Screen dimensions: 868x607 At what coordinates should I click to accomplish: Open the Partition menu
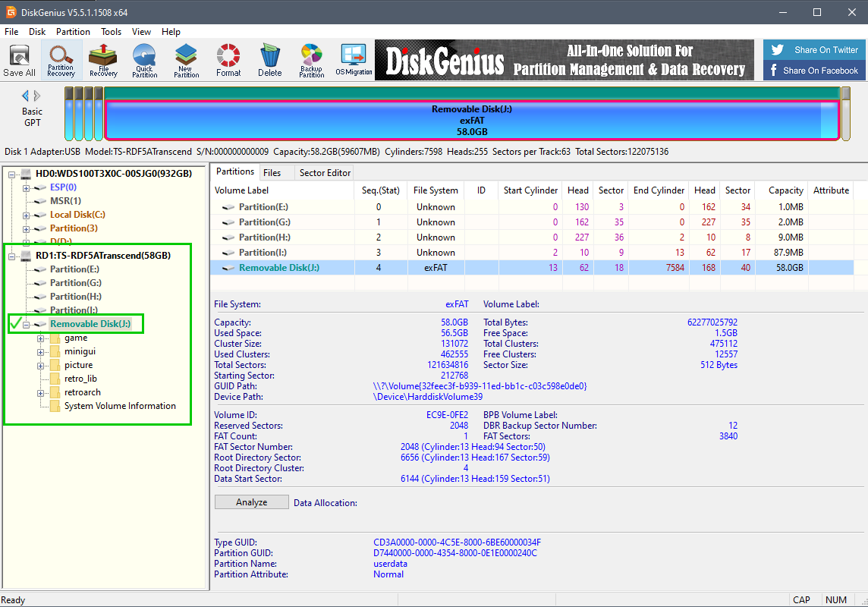tap(73, 32)
